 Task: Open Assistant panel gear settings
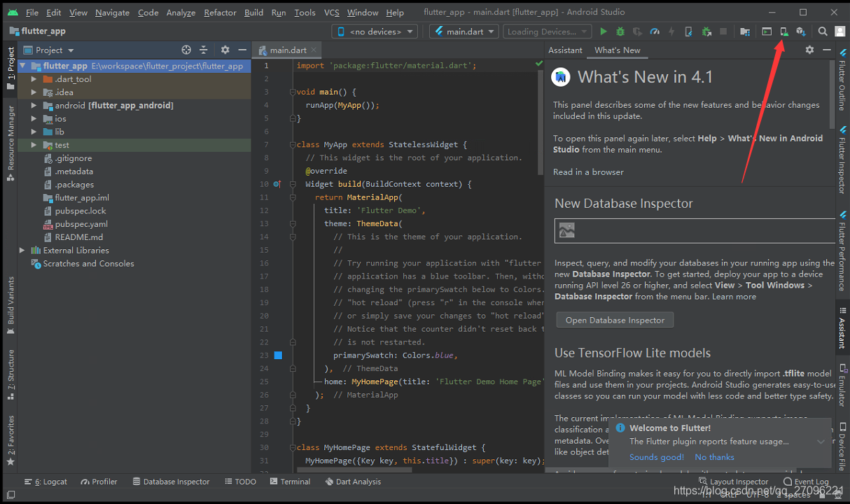click(809, 50)
